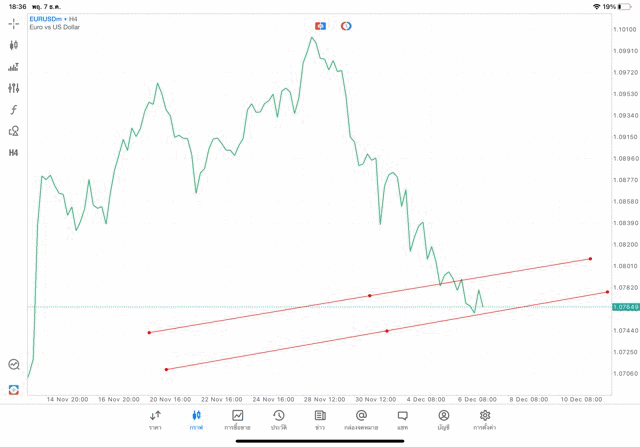640x447 pixels.
Task: Expand the EURUSDm symbol dropdown
Action: 46,19
